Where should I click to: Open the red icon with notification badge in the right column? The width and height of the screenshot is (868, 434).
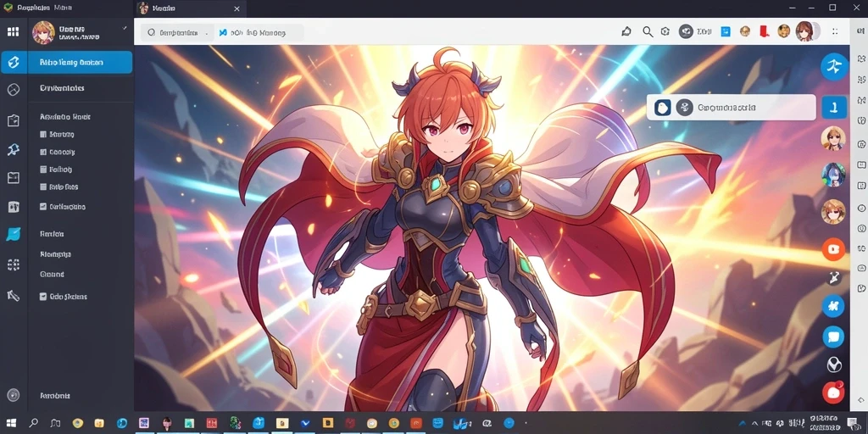click(x=833, y=392)
